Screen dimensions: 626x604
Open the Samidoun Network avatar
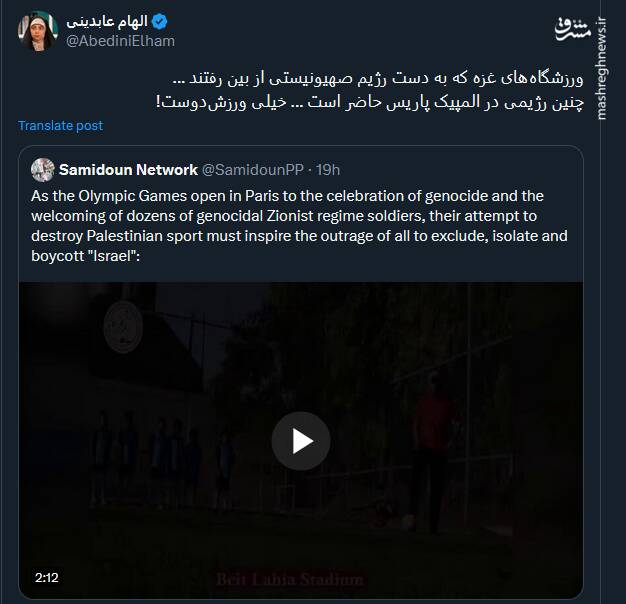[x=43, y=170]
